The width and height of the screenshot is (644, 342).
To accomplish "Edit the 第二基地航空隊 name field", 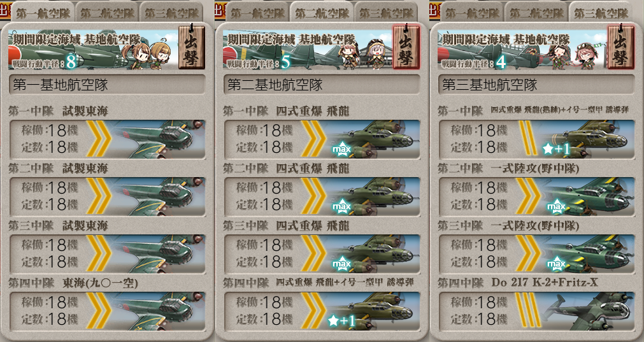I will coord(322,85).
